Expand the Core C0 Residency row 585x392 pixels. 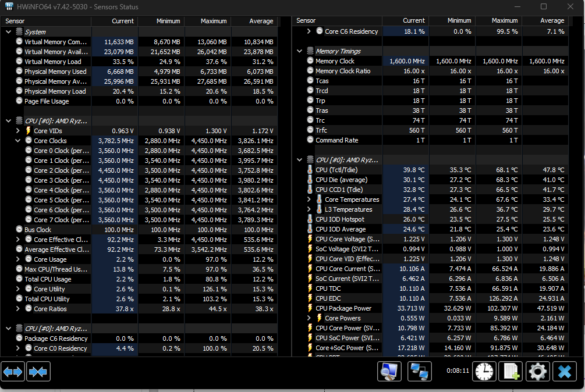pos(17,348)
